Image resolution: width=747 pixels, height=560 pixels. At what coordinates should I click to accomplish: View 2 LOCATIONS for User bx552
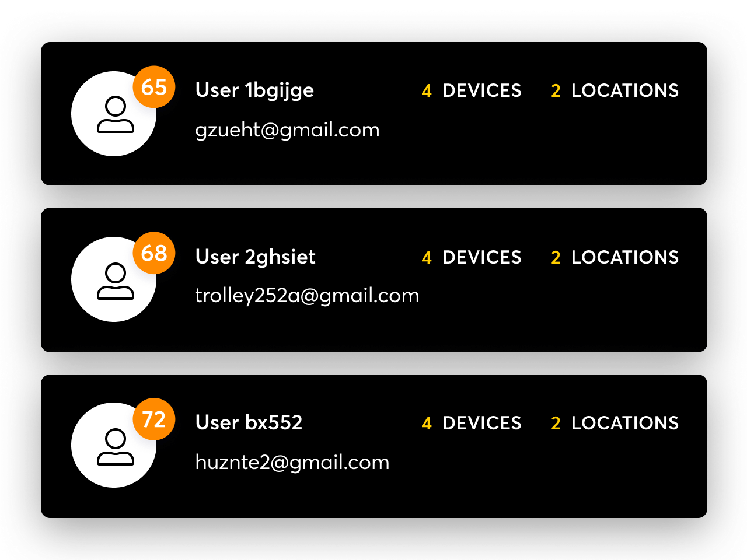(615, 423)
